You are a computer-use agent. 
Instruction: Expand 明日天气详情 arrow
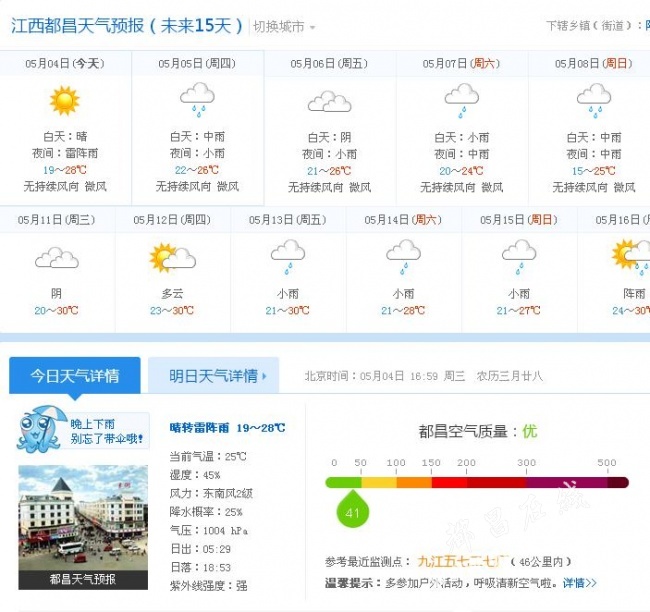click(264, 376)
